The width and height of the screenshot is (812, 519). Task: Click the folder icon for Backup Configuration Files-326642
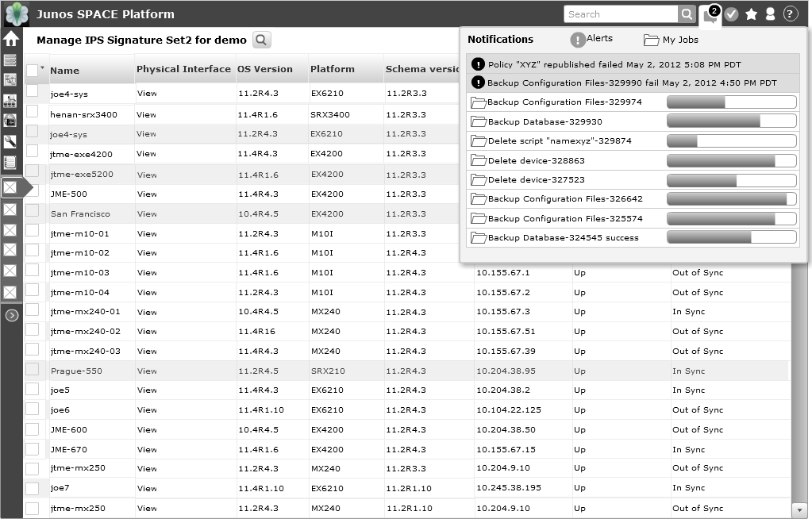click(478, 199)
